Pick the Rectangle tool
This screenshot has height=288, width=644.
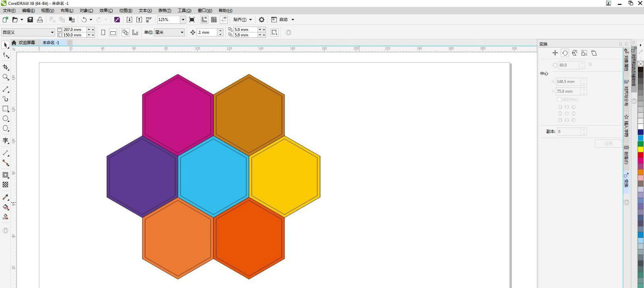(x=6, y=109)
